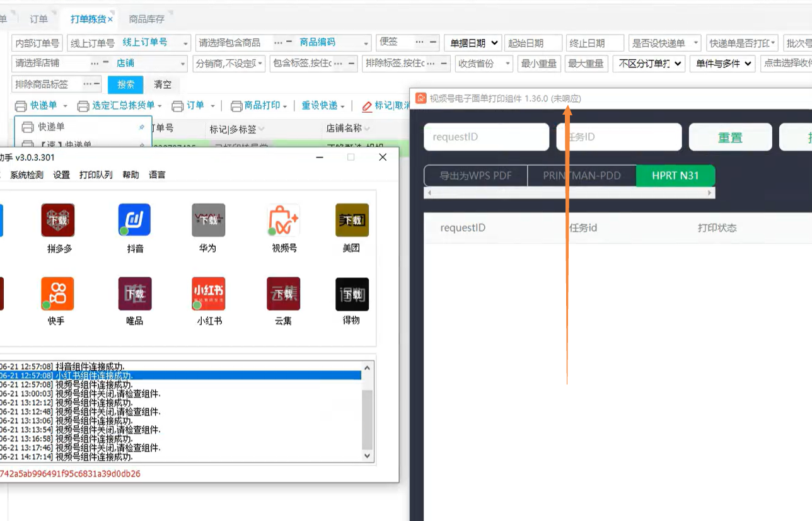Click the 商品打印 toolbar button

(x=262, y=106)
